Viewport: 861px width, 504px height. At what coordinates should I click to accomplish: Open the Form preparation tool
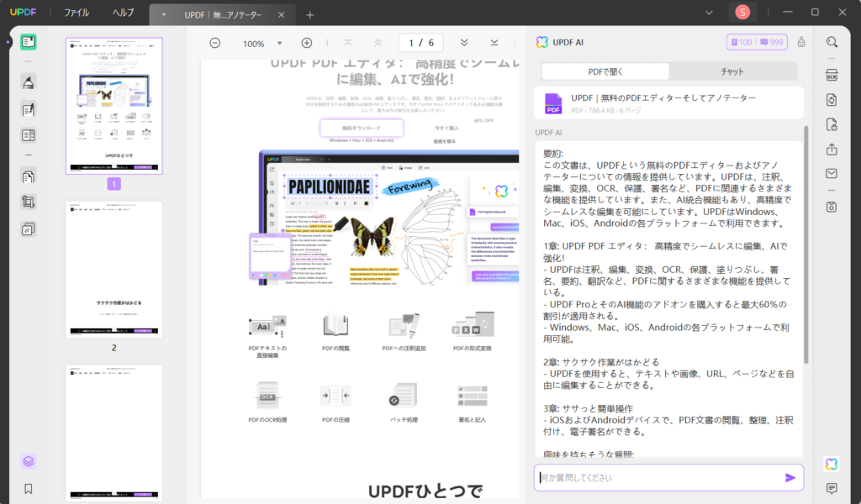coord(28,135)
